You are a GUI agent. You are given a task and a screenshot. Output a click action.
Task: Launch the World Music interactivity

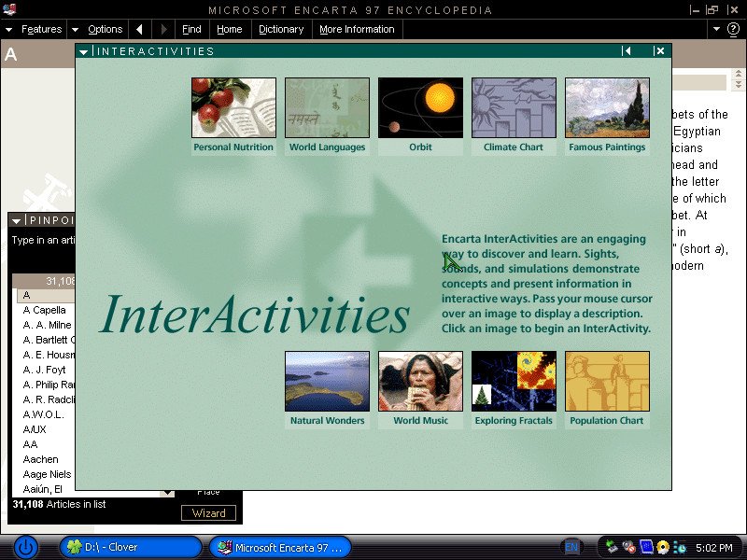click(420, 382)
